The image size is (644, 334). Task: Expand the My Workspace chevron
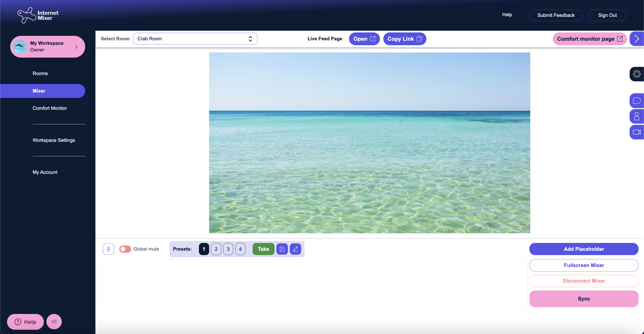click(x=76, y=46)
